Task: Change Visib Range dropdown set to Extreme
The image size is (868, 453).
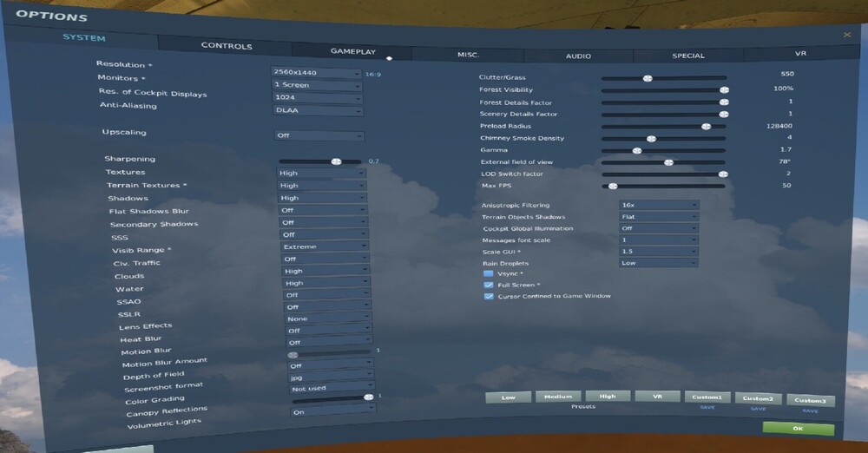Action: pos(325,246)
